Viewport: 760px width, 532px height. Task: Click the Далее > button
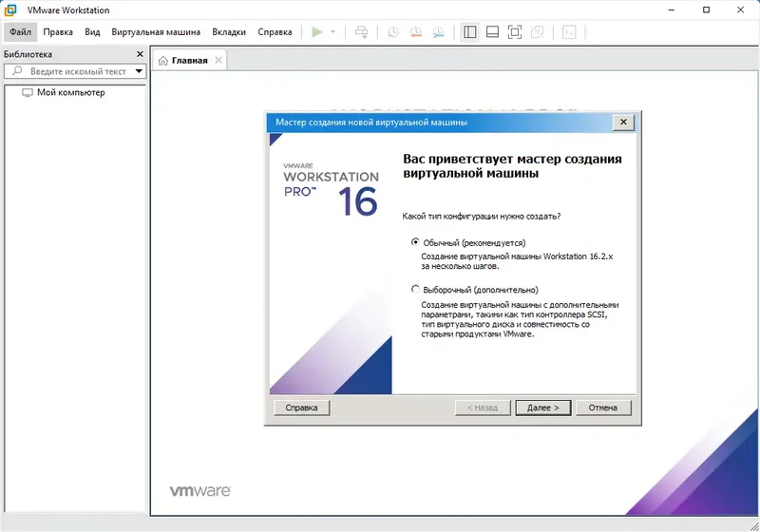pos(542,408)
